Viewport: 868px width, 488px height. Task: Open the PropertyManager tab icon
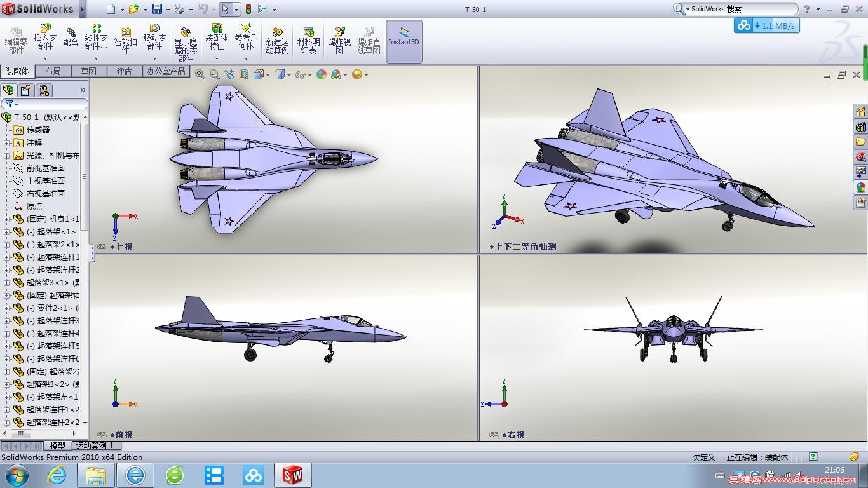point(25,90)
